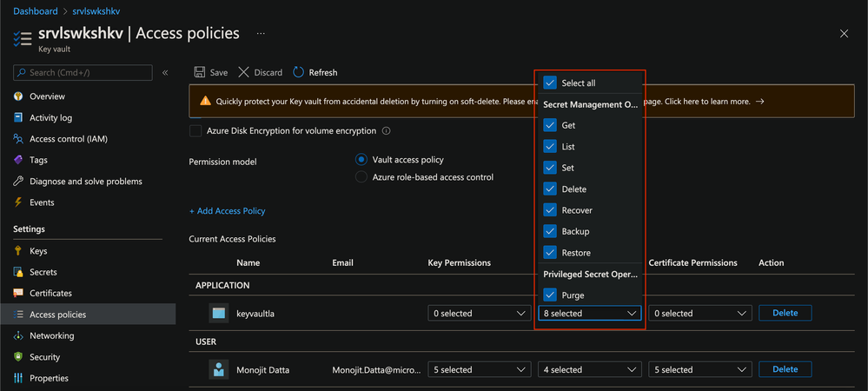The width and height of the screenshot is (868, 391).
Task: Click + Add Access Policy link
Action: point(227,211)
